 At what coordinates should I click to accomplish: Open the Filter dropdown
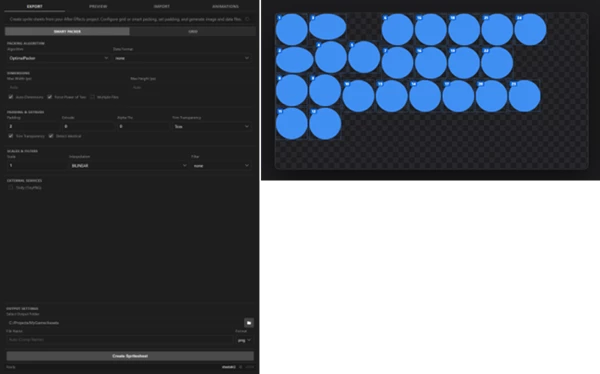pos(221,165)
